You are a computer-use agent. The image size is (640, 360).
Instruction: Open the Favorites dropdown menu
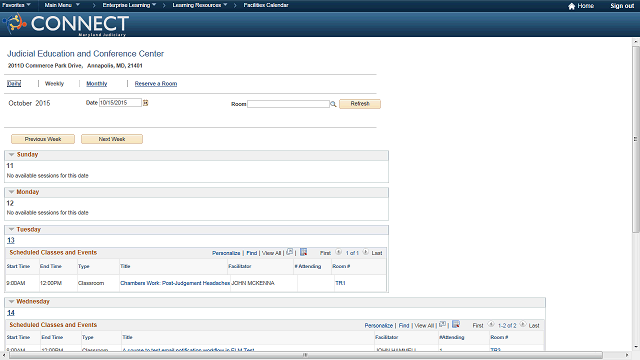tap(16, 5)
